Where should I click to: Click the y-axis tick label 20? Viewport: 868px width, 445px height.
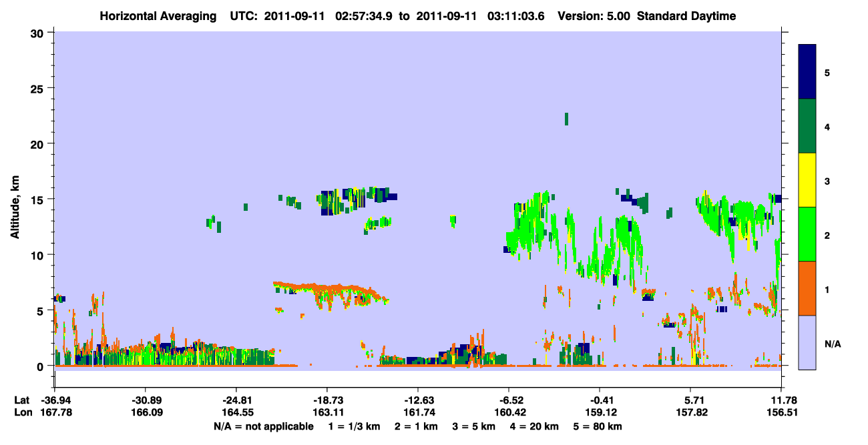(x=39, y=143)
